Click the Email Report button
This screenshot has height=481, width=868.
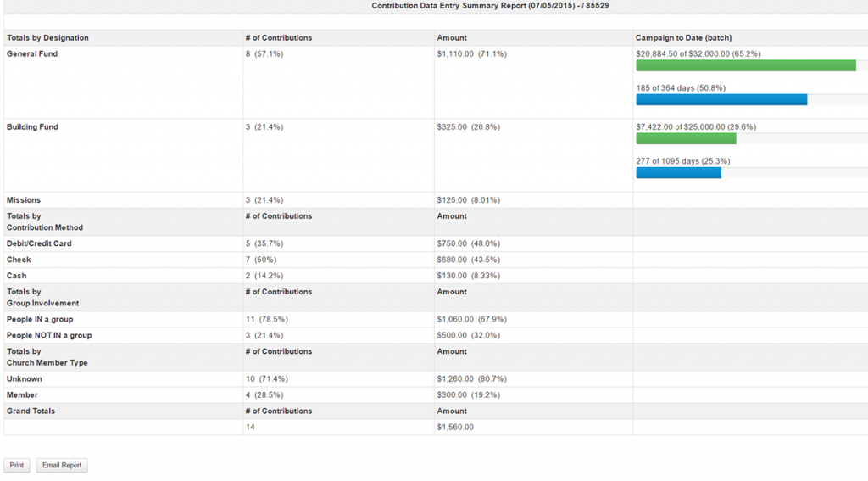[62, 466]
